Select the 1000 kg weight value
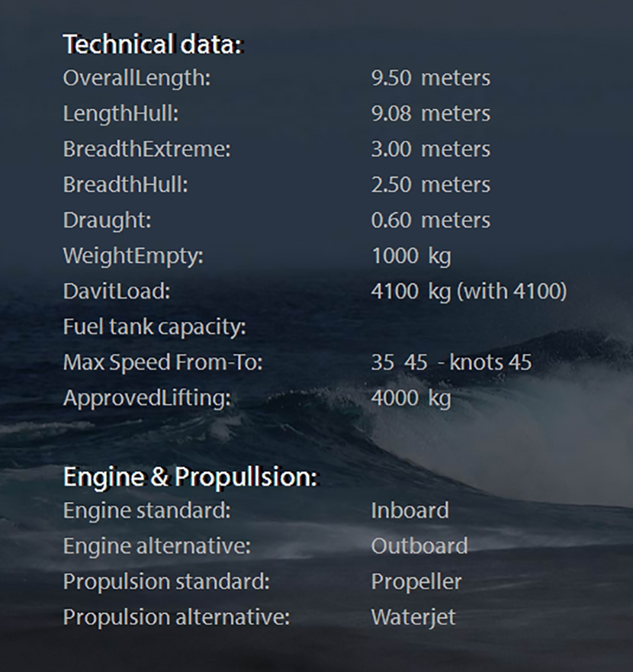This screenshot has width=633, height=672. tap(411, 256)
